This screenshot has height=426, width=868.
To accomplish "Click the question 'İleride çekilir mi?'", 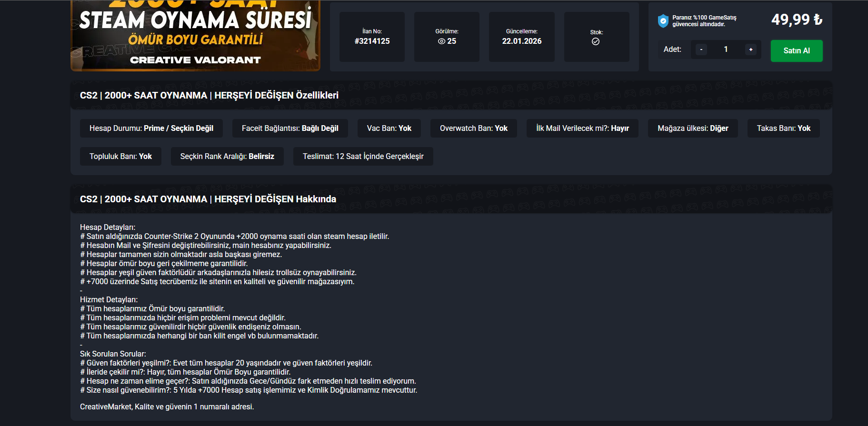I will [x=185, y=372].
